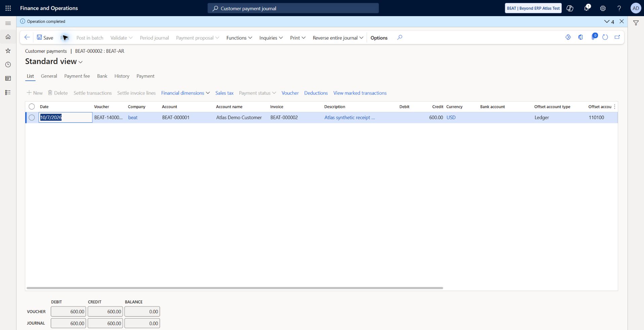This screenshot has width=644, height=330.
Task: Expand the Functions dropdown menu
Action: coord(239,38)
